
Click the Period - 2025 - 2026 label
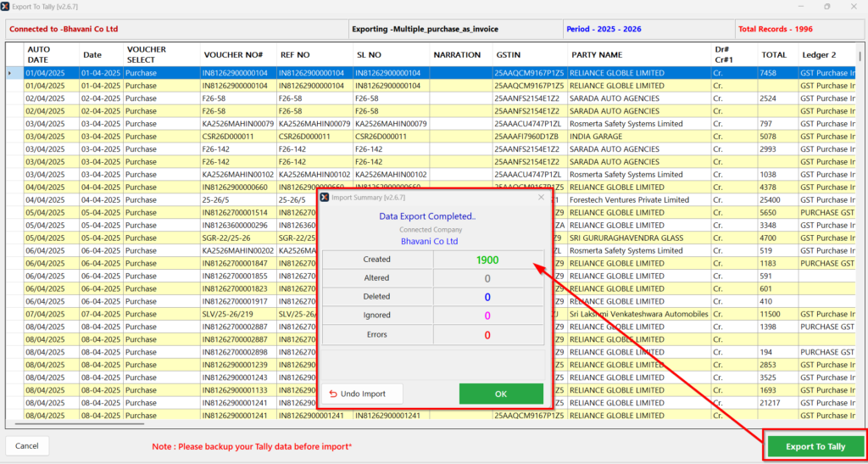[x=604, y=29]
